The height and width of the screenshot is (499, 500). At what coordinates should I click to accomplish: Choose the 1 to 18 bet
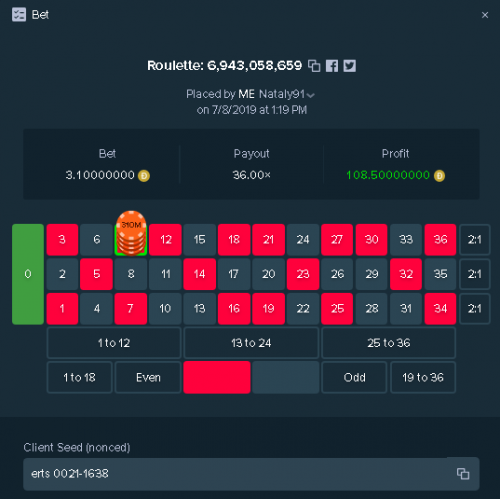tap(79, 378)
